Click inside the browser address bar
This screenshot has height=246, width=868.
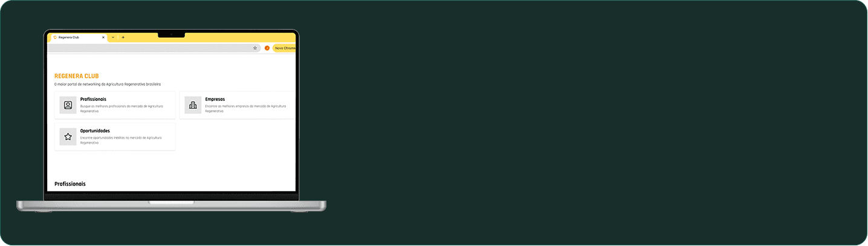pos(154,48)
